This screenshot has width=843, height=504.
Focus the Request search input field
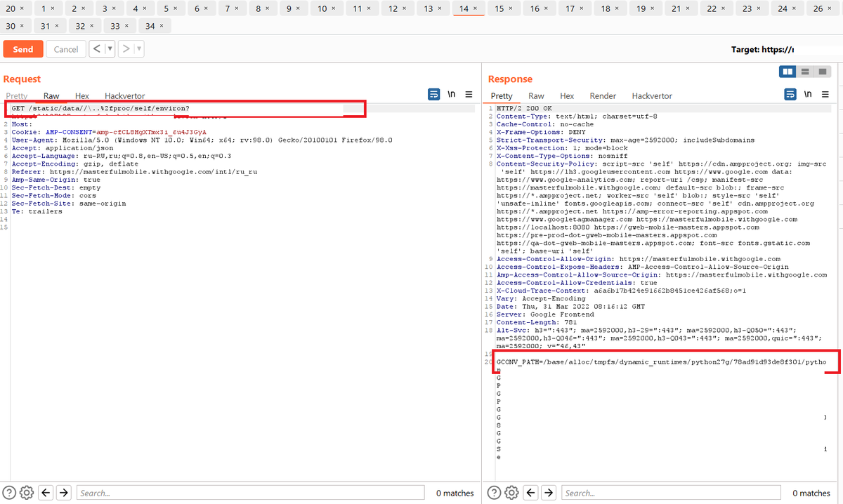251,493
